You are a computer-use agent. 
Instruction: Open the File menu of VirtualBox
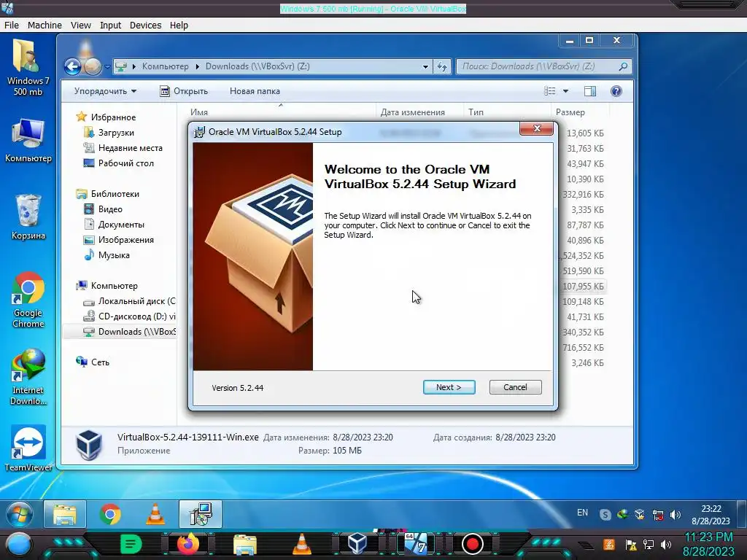pyautogui.click(x=12, y=26)
